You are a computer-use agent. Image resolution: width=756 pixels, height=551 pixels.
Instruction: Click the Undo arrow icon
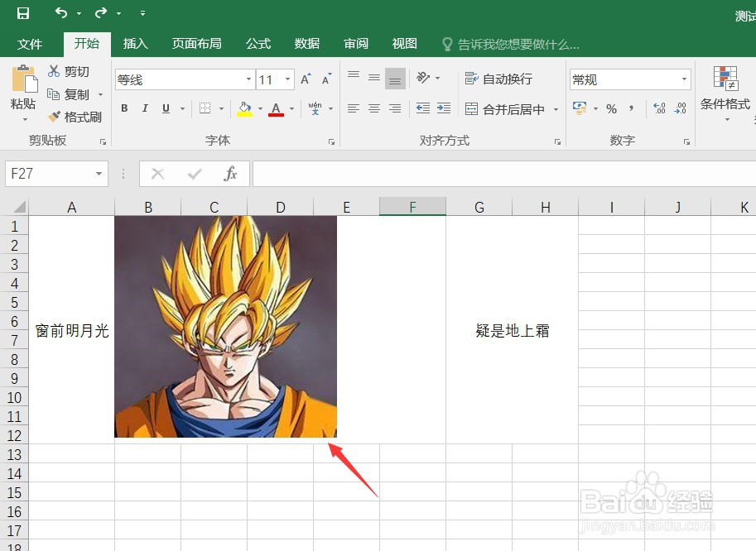click(60, 12)
